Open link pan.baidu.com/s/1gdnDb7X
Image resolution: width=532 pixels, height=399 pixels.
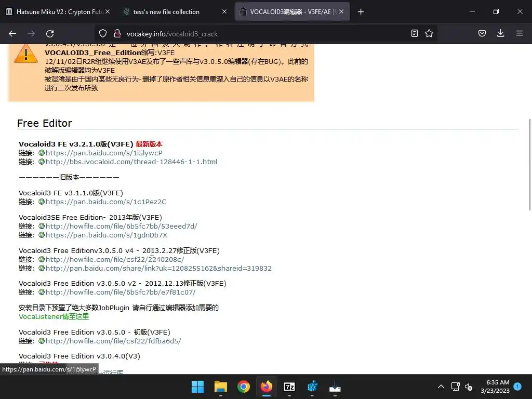(106, 235)
